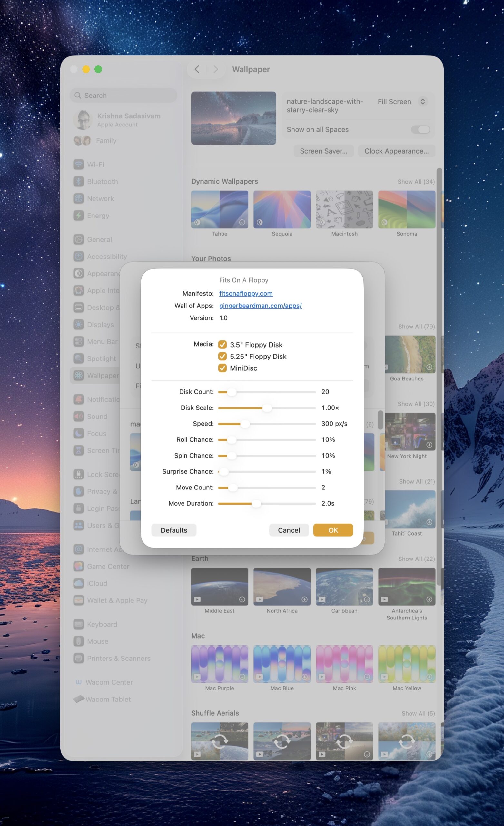Click the Spin Chance slider

pyautogui.click(x=267, y=456)
